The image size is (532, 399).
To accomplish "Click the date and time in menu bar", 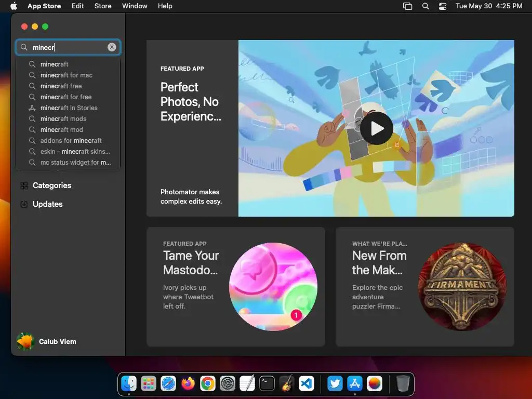I will (488, 6).
